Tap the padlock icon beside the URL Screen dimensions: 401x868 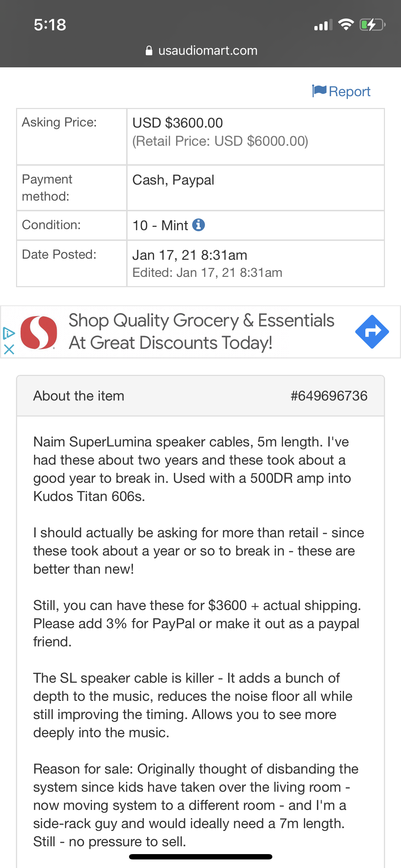(149, 51)
